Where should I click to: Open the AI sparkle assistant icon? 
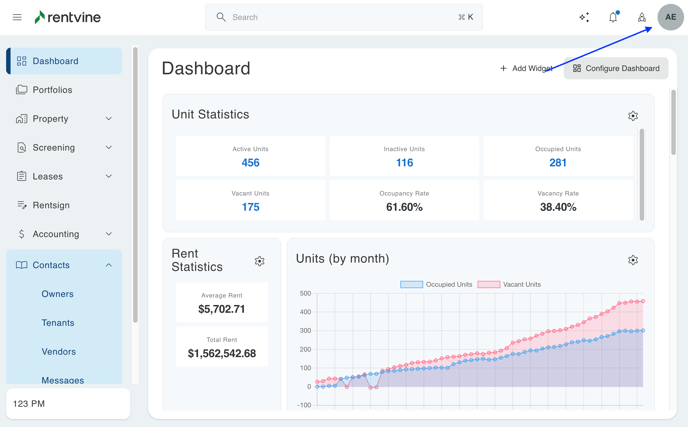tap(584, 17)
